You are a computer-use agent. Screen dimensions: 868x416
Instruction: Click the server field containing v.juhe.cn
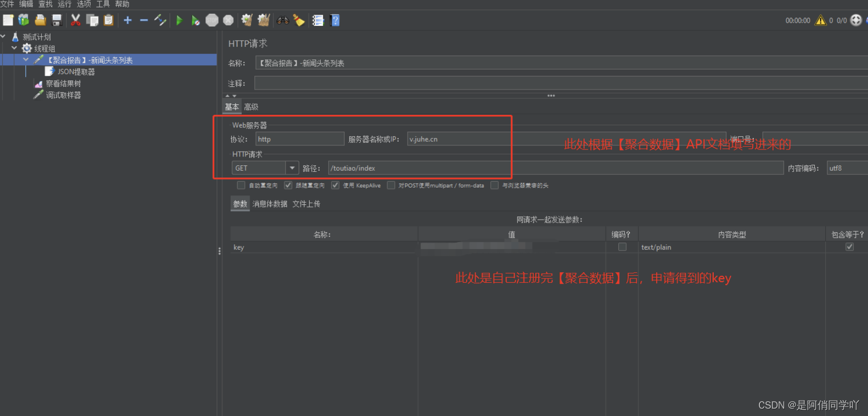click(567, 139)
